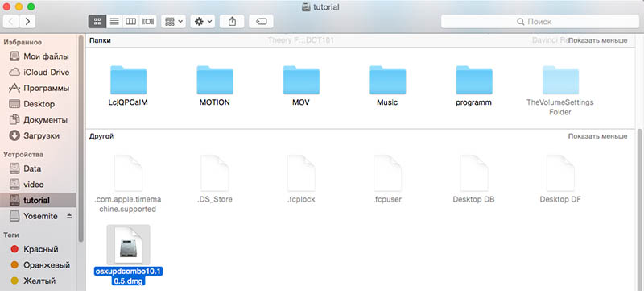The image size is (644, 291).
Task: Eject the Yosemite volume
Action: 69,216
